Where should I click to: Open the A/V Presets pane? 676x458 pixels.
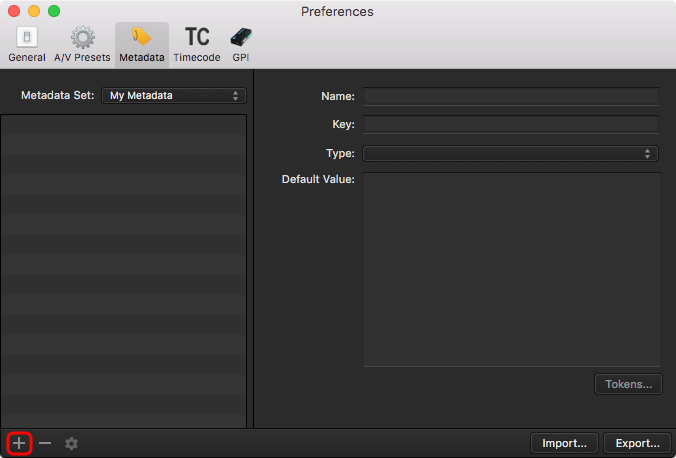[82, 45]
